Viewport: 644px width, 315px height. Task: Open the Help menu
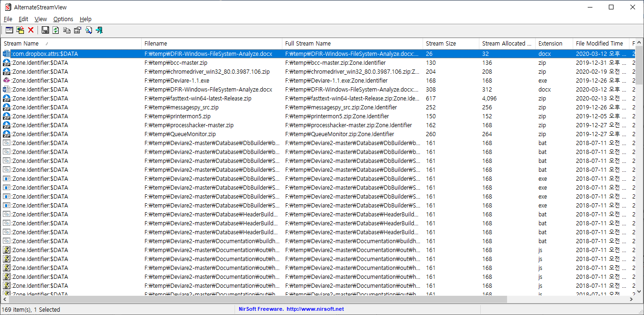click(85, 19)
